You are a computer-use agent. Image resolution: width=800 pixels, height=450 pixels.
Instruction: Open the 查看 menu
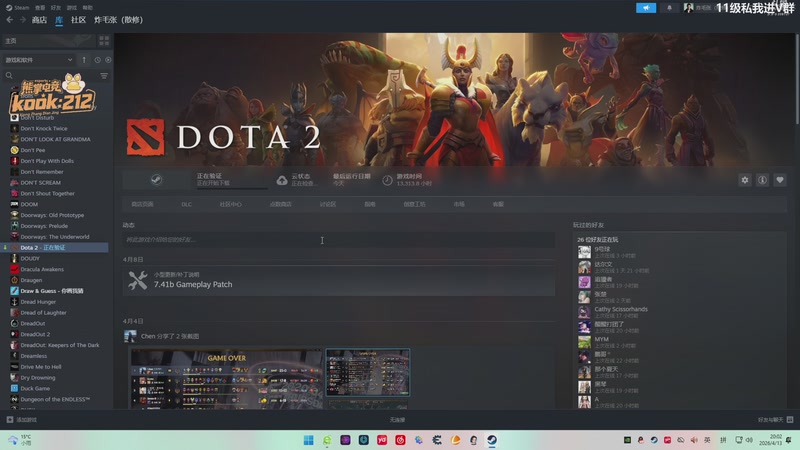40,8
